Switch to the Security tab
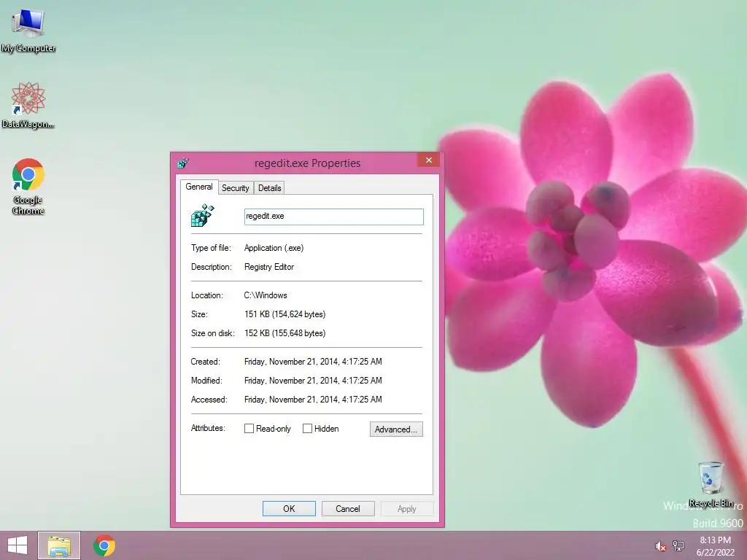 [x=236, y=188]
